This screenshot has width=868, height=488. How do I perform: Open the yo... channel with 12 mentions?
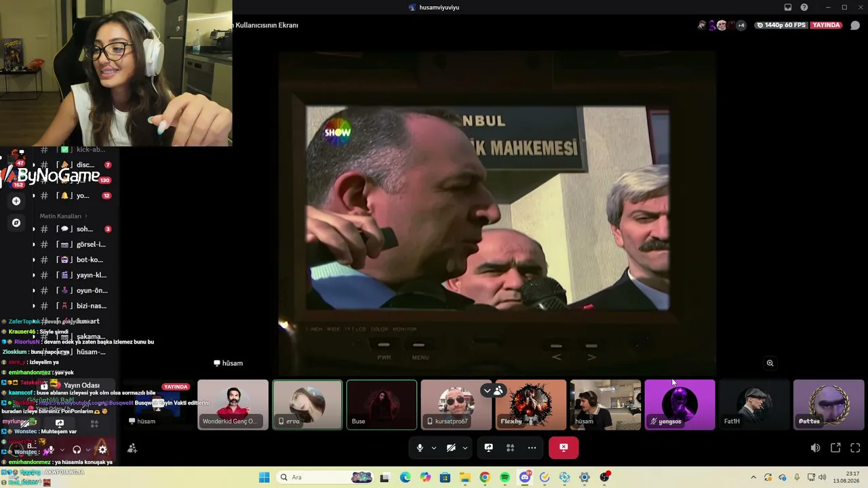[x=73, y=196]
